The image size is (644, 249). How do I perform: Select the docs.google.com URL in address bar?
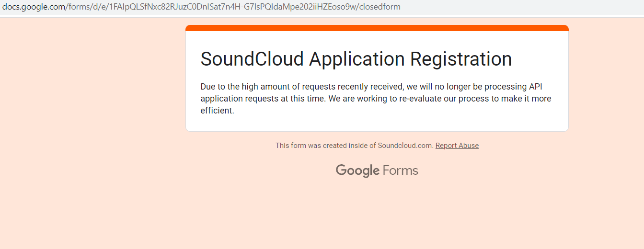click(201, 7)
